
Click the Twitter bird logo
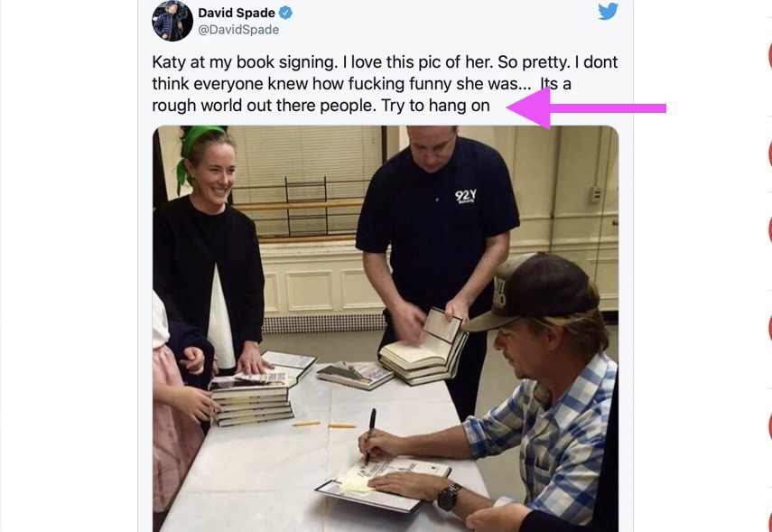[x=608, y=11]
